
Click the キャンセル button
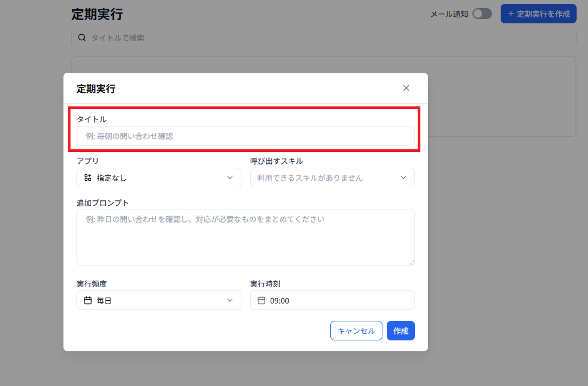[356, 331]
